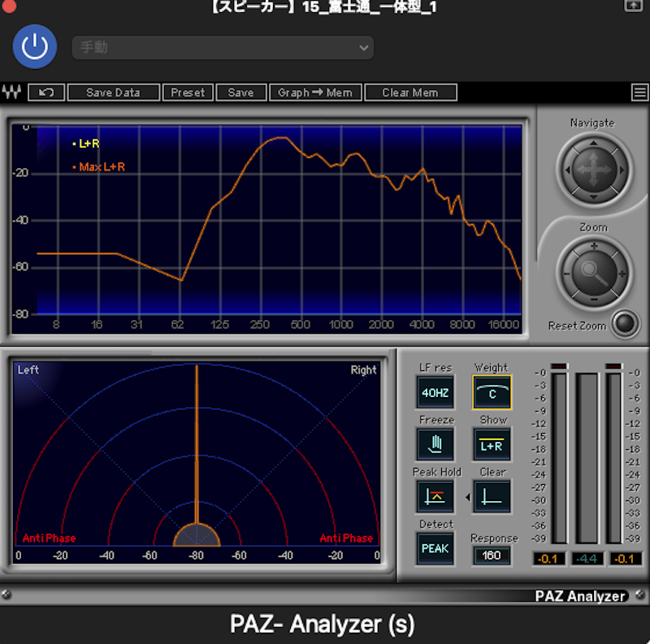Toggle the Freeze hand button
Image resolution: width=650 pixels, height=644 pixels.
(x=435, y=445)
